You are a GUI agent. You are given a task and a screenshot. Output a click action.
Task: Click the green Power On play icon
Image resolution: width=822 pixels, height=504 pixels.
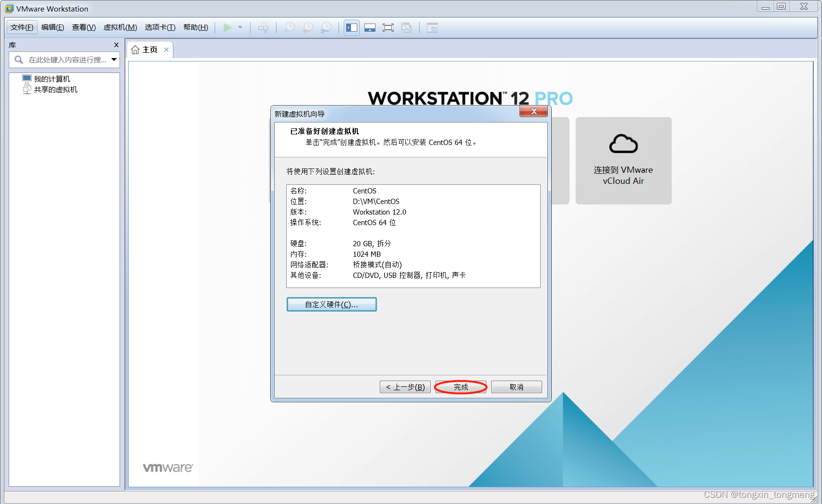[228, 28]
